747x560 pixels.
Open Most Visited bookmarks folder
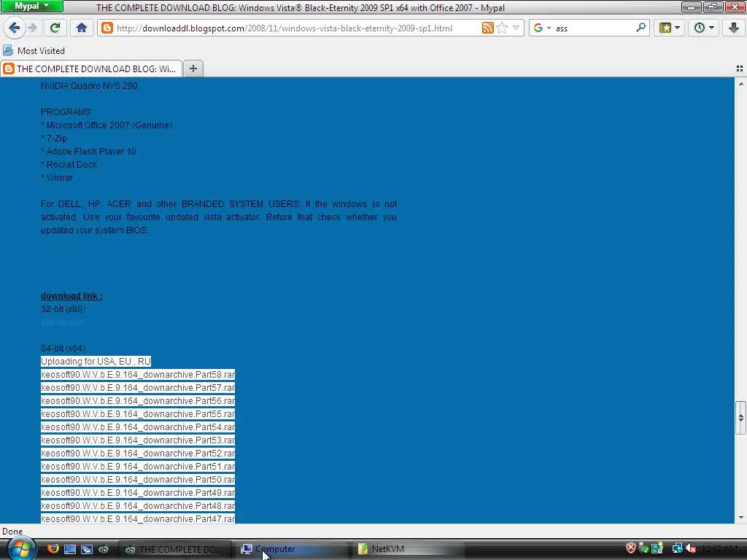click(34, 50)
